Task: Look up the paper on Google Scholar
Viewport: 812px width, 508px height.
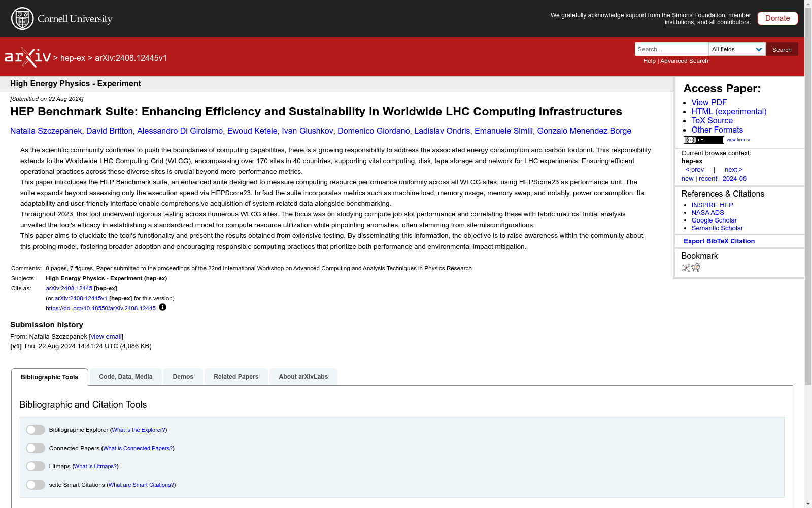Action: coord(714,220)
